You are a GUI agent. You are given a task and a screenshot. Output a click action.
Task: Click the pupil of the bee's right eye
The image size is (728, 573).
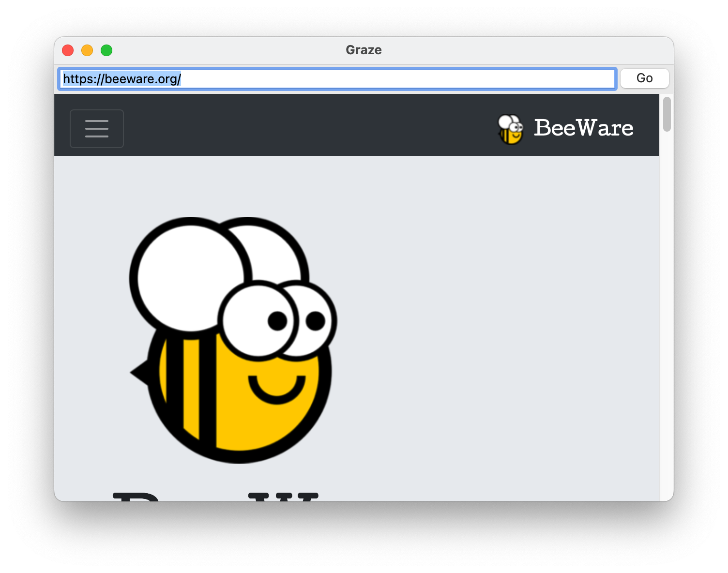pyautogui.click(x=316, y=320)
